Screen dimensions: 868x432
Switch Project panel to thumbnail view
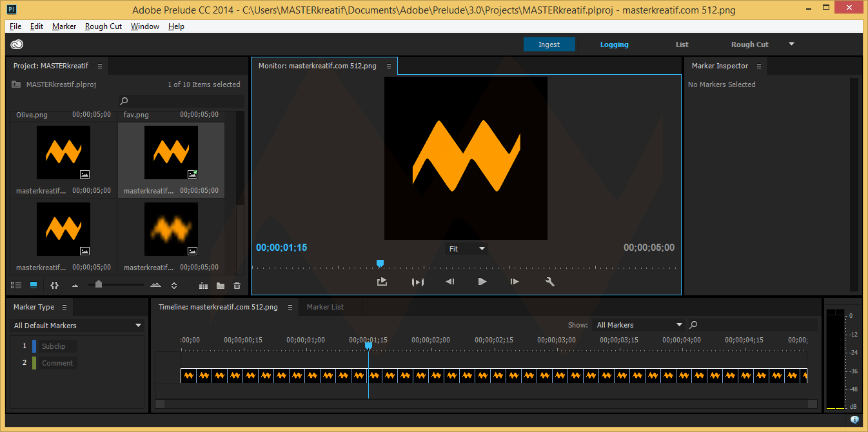34,285
